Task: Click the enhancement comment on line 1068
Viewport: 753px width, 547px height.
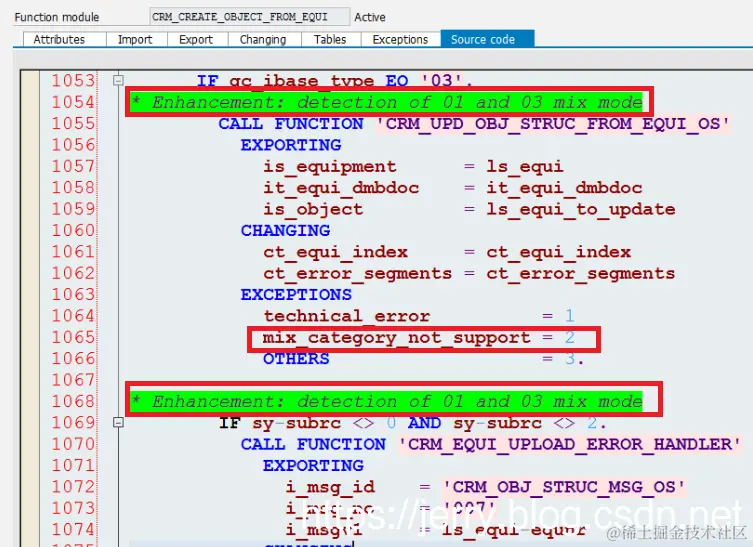Action: [x=387, y=401]
